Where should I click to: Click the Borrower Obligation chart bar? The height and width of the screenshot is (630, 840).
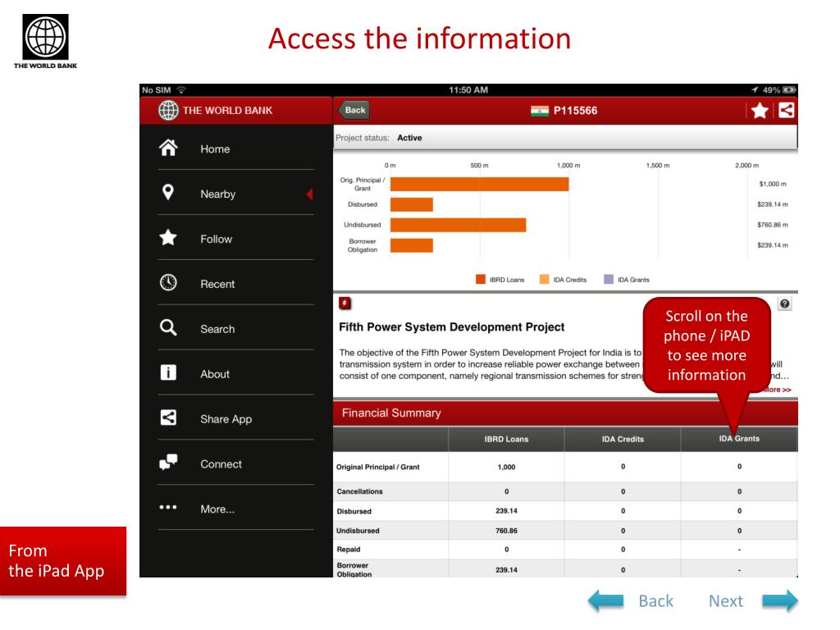412,245
